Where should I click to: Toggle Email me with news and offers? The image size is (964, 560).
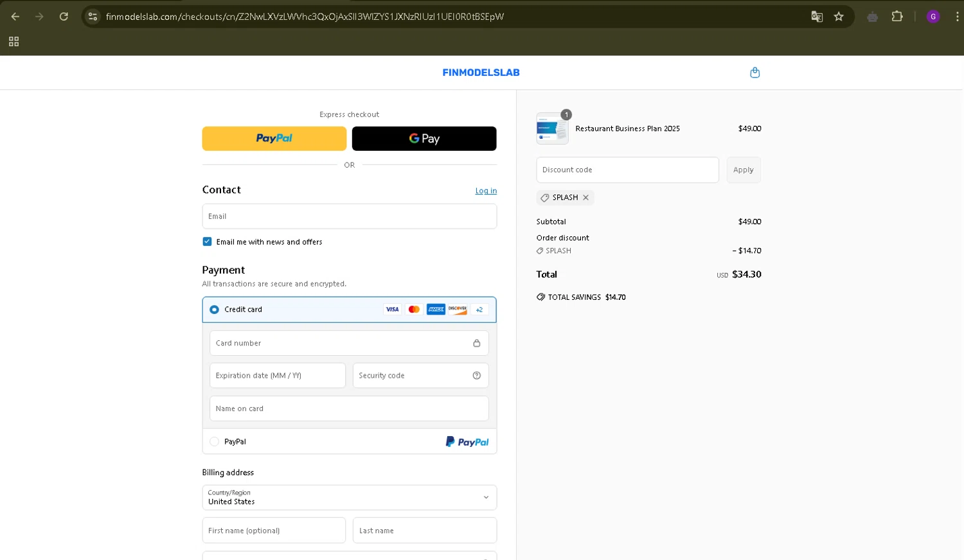(x=207, y=241)
